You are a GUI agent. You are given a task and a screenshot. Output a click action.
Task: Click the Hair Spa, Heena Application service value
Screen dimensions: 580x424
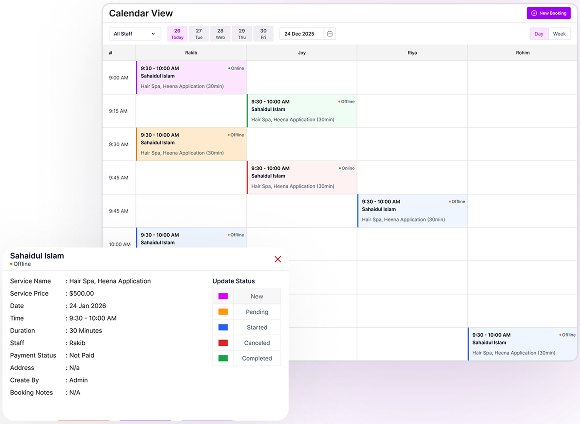click(110, 281)
